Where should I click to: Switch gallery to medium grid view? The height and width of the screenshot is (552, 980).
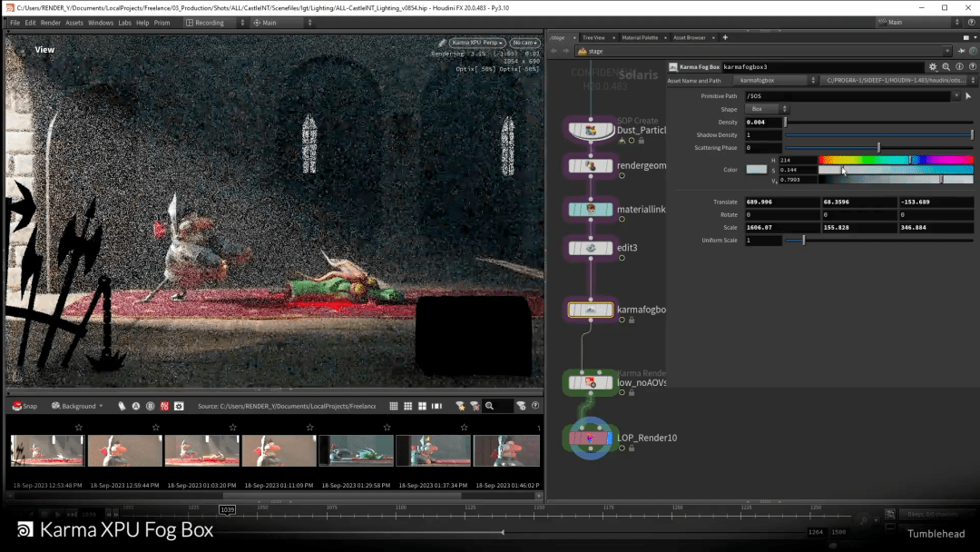tap(408, 407)
